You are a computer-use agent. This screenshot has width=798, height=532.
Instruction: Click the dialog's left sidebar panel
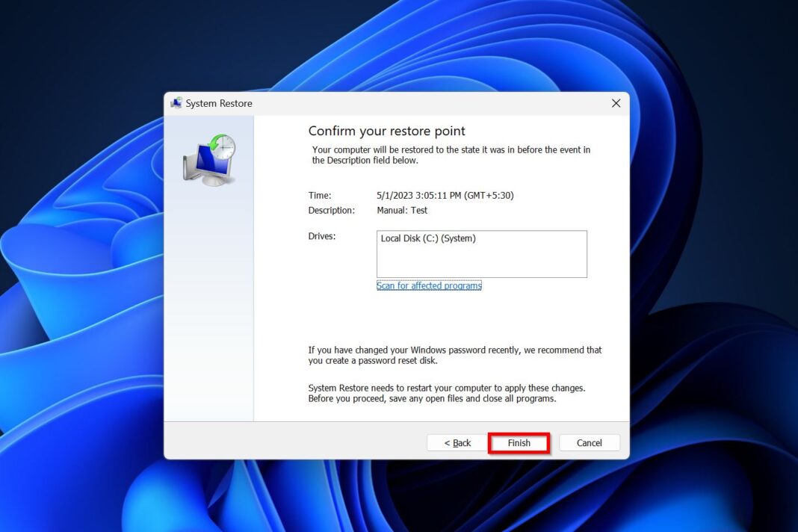click(x=209, y=299)
